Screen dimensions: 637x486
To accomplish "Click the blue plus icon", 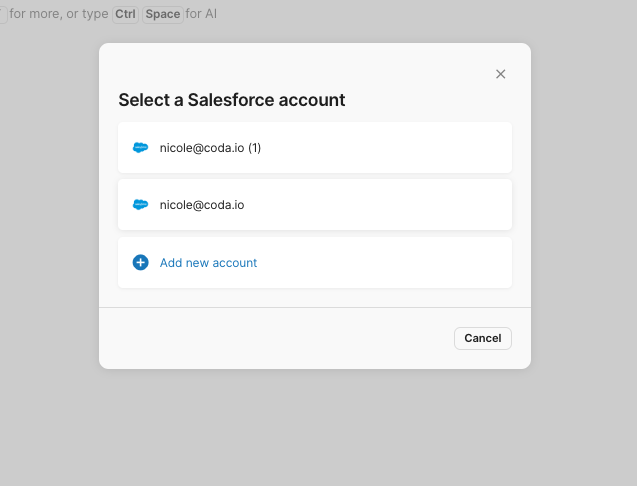I will 140,263.
